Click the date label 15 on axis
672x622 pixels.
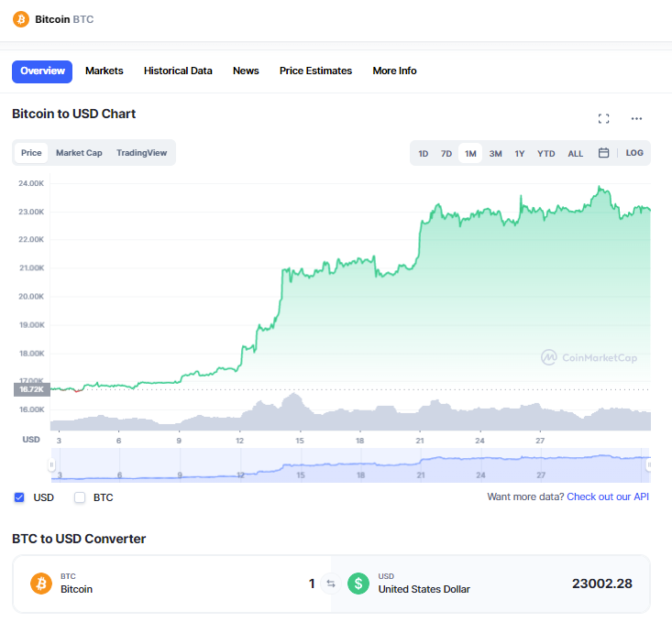click(300, 441)
